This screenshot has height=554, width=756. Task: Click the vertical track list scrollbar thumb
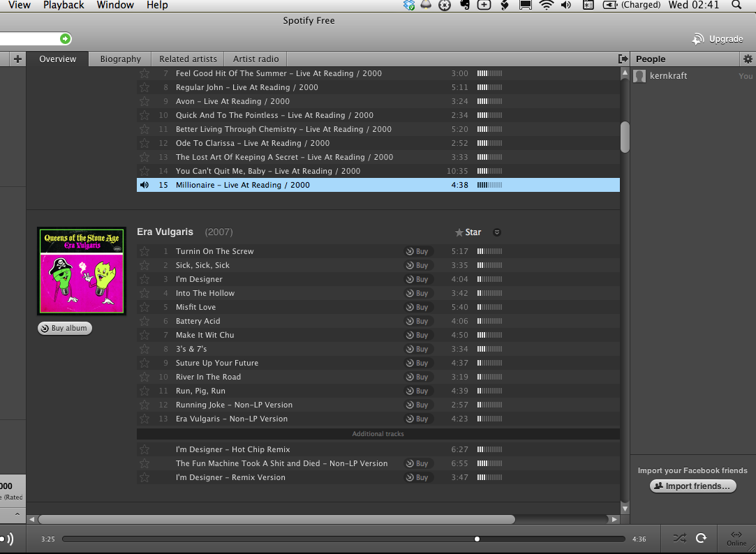tap(625, 137)
